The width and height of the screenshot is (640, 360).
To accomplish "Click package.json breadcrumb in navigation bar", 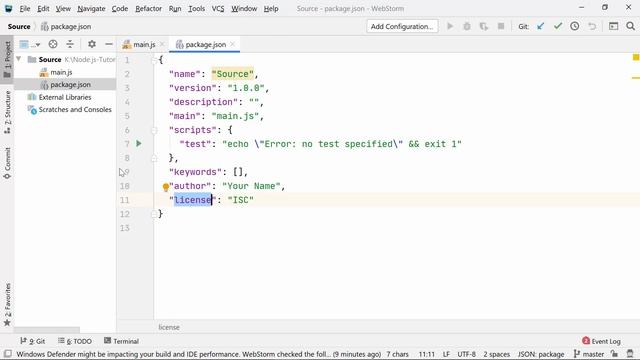I will click(x=66, y=27).
